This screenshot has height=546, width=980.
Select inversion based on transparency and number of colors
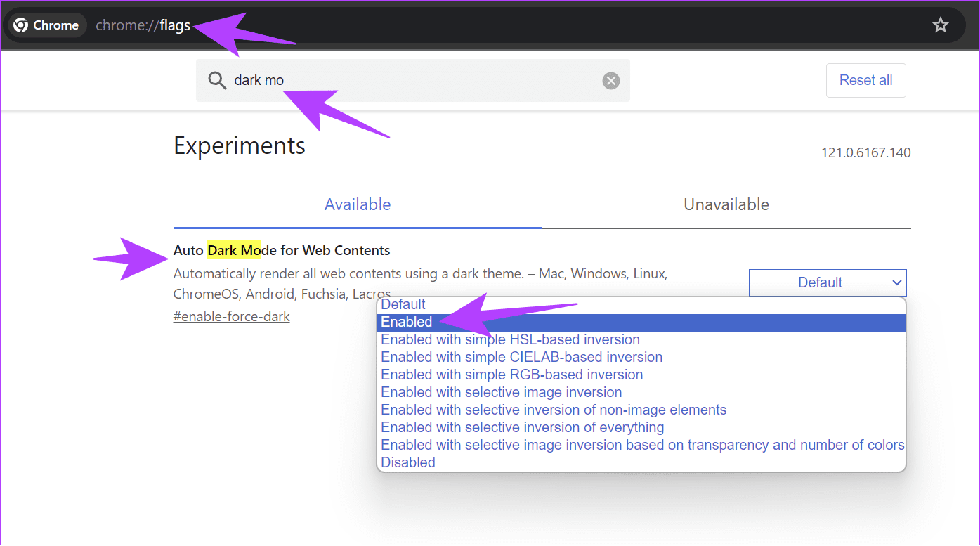641,446
